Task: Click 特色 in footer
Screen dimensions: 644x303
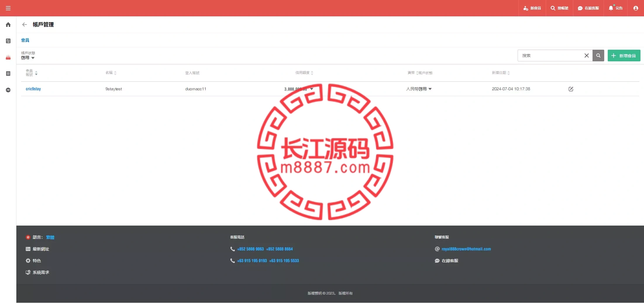Action: point(37,261)
